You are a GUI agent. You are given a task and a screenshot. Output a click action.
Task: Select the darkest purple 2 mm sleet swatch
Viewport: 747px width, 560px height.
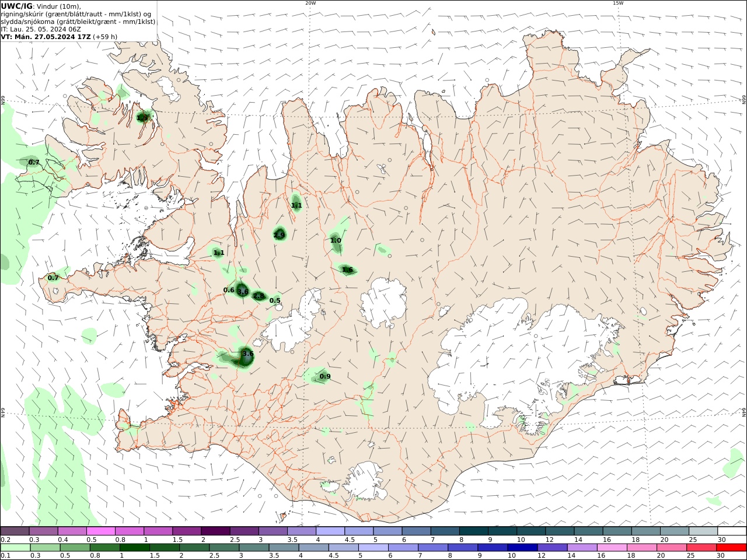pos(215,531)
